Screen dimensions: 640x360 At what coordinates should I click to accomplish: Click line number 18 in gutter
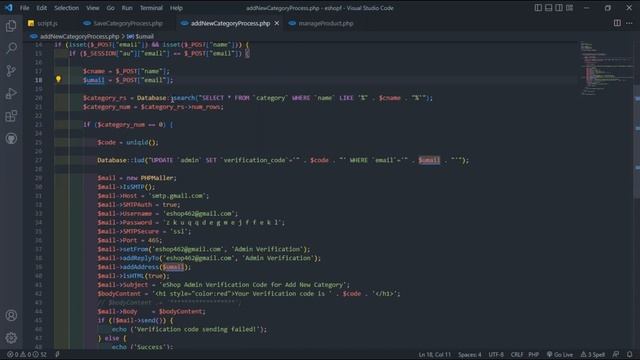pos(38,80)
